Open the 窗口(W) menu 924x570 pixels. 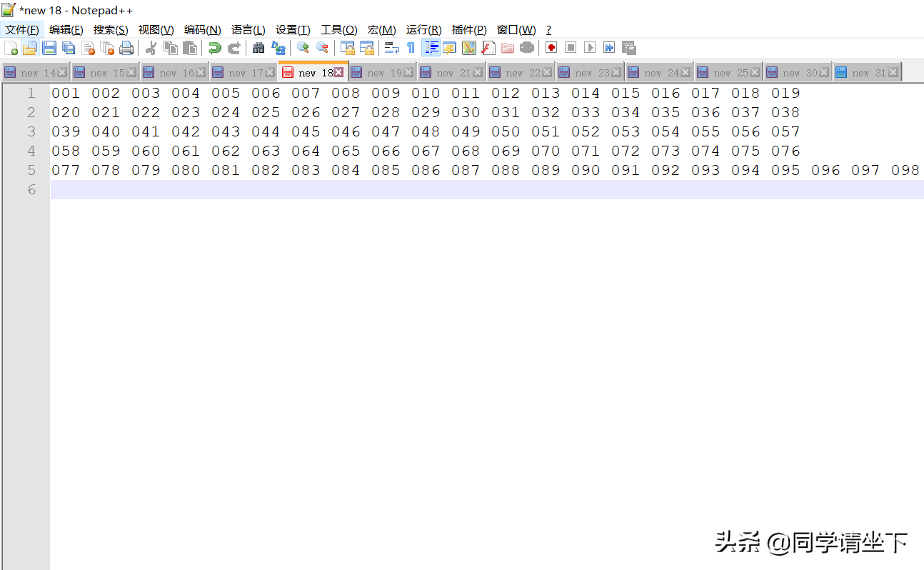[516, 30]
